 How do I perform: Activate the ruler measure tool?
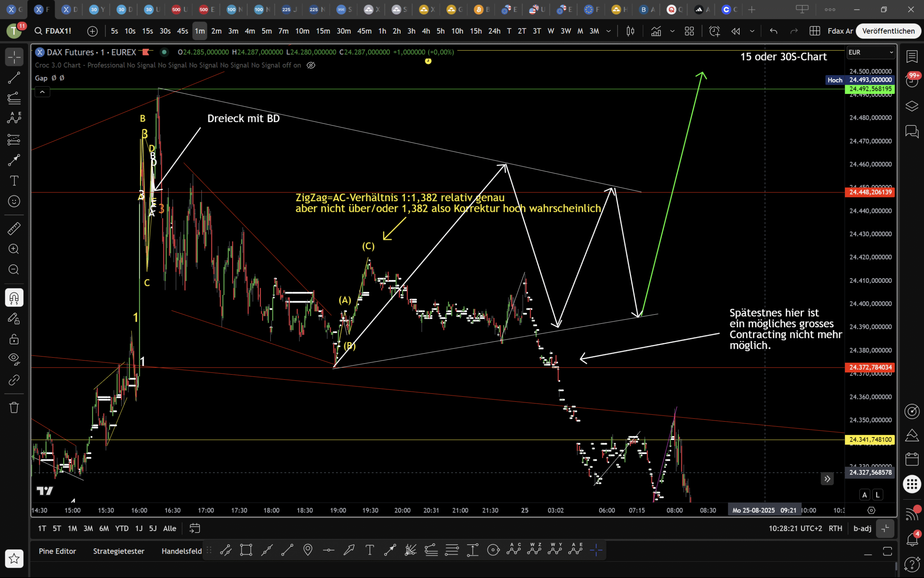[x=14, y=229]
